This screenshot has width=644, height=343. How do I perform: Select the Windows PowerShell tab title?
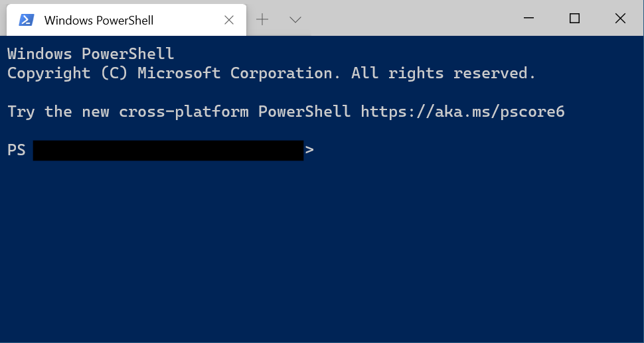(99, 21)
